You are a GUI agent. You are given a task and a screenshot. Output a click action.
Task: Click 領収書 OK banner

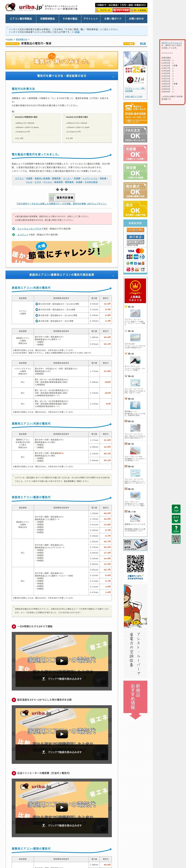(x=135, y=172)
